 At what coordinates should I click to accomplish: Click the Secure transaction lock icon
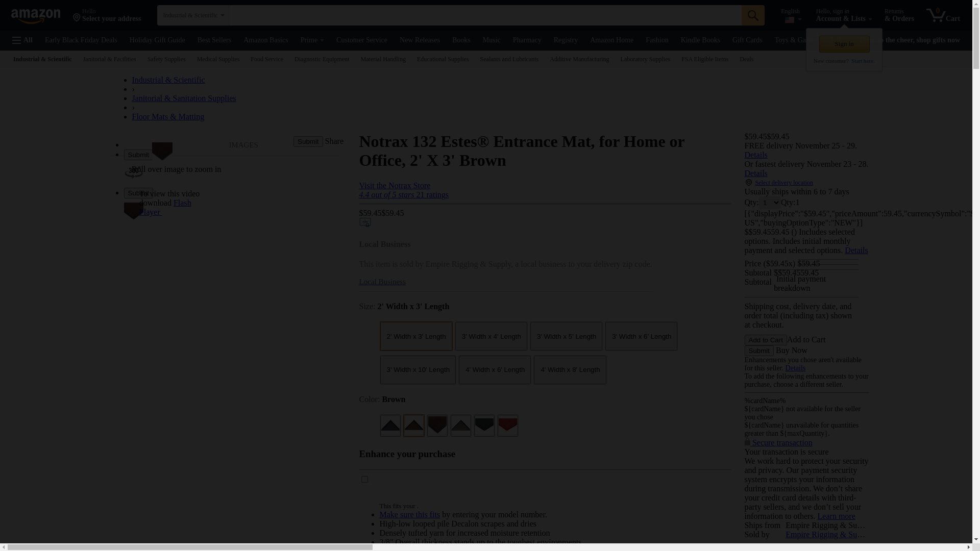point(747,442)
